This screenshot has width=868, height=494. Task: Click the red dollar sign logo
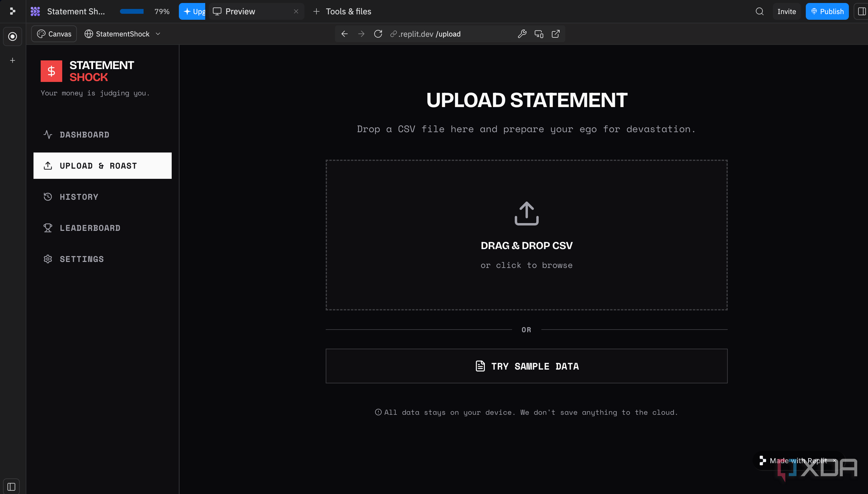tap(51, 71)
